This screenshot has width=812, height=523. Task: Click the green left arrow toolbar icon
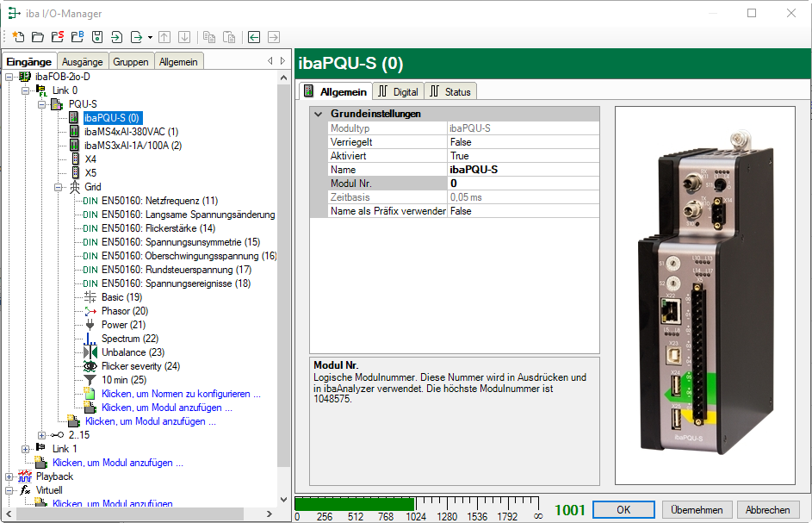click(254, 37)
